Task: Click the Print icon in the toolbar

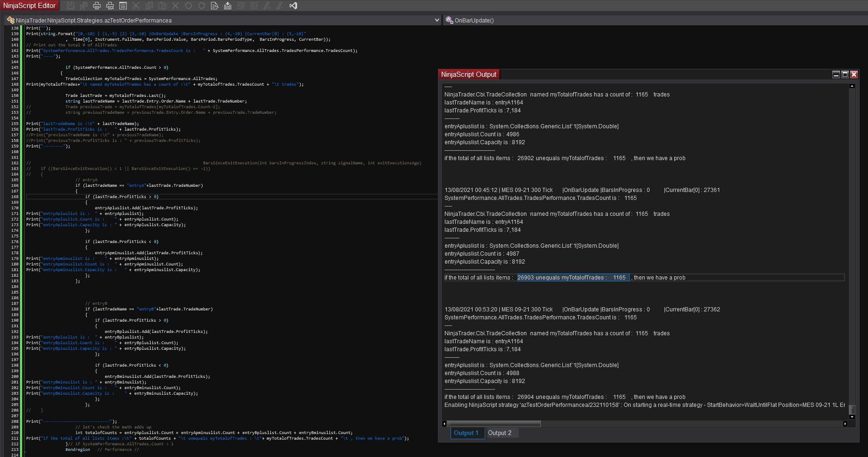Action: tap(97, 6)
